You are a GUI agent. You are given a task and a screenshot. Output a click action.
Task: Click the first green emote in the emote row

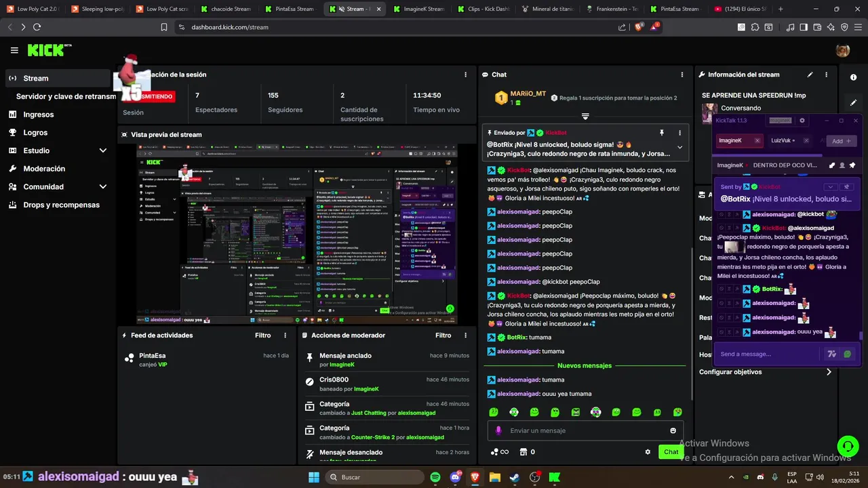494,412
